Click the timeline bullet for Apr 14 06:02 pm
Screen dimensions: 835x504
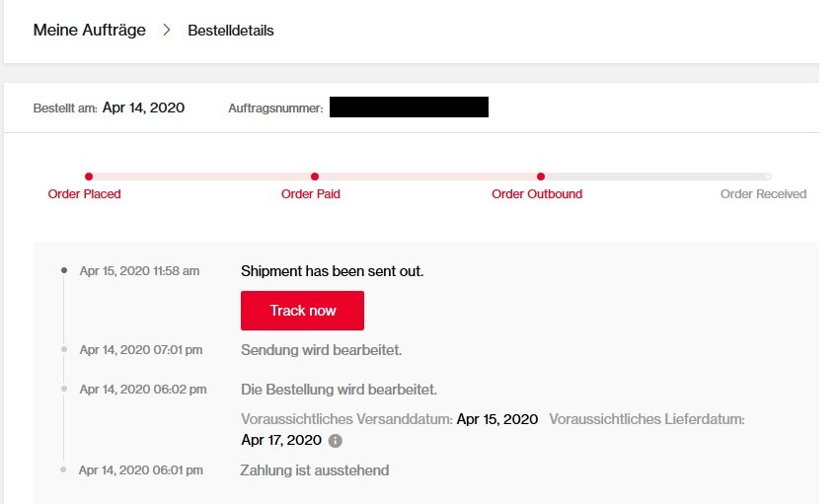click(64, 389)
